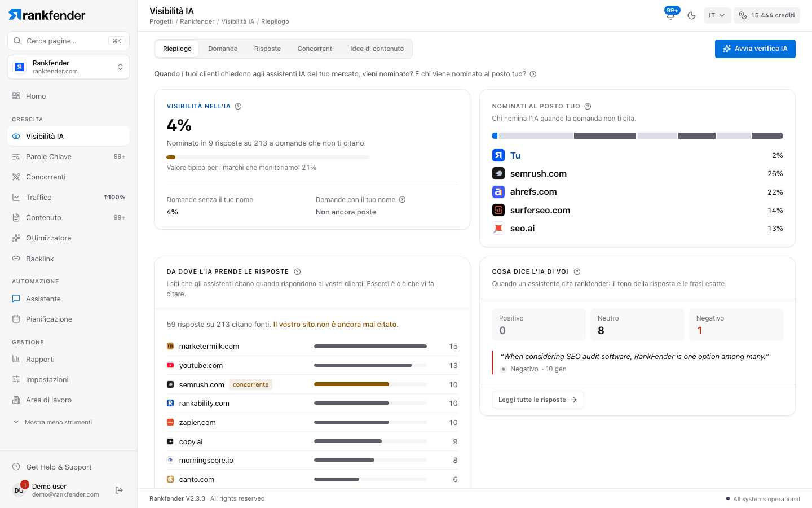Click the surferseo.com logo icon

pyautogui.click(x=498, y=210)
